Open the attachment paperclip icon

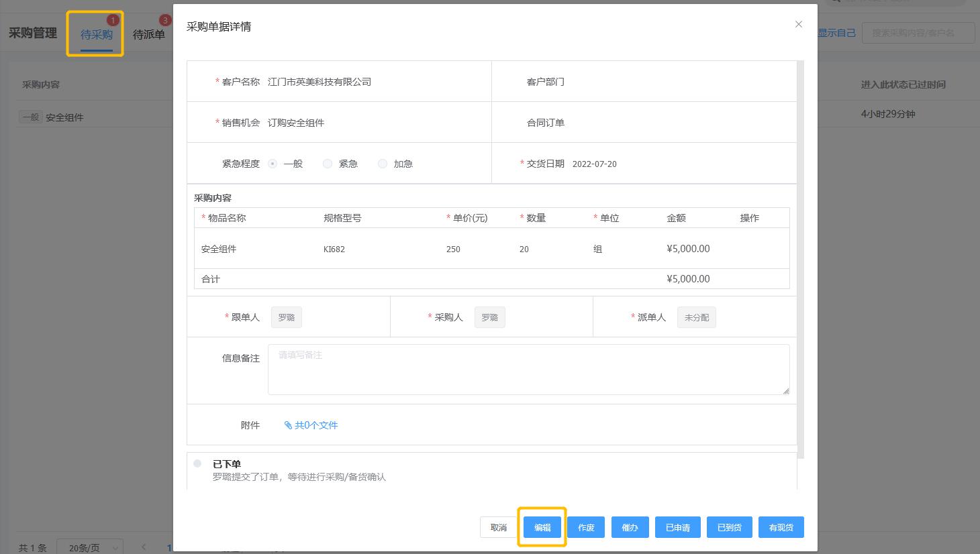288,425
